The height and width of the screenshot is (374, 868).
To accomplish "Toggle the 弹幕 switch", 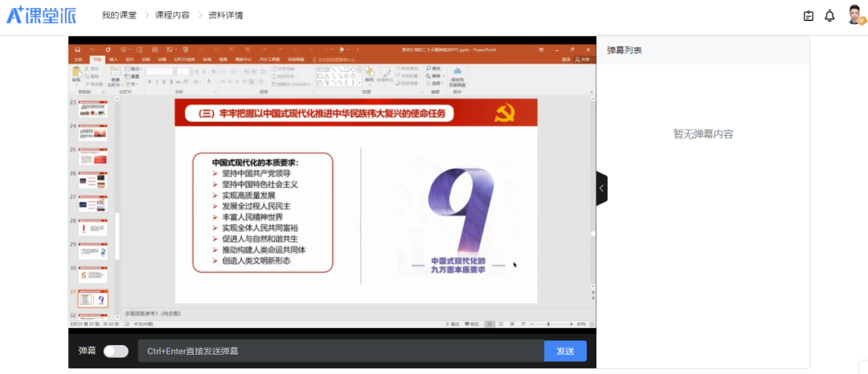I will 116,351.
